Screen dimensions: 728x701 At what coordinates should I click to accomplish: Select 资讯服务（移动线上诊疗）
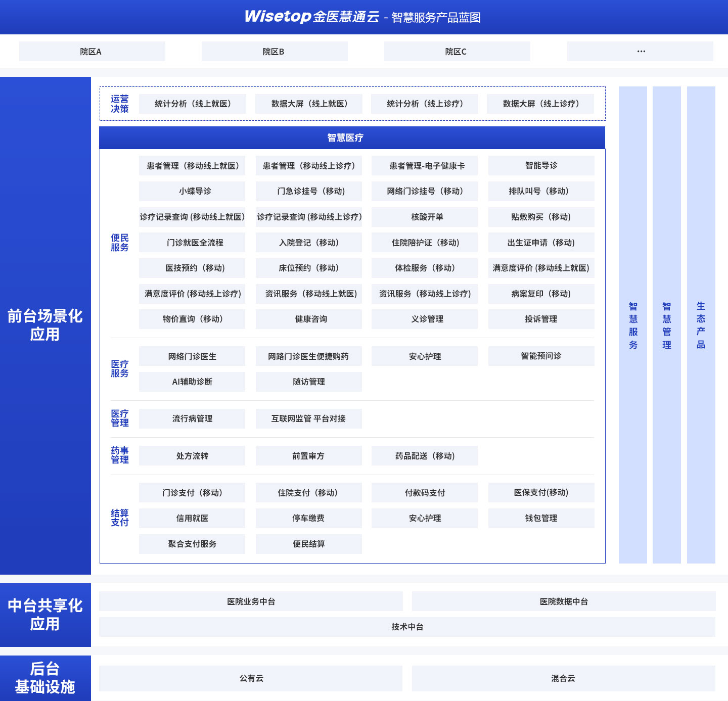click(x=425, y=294)
